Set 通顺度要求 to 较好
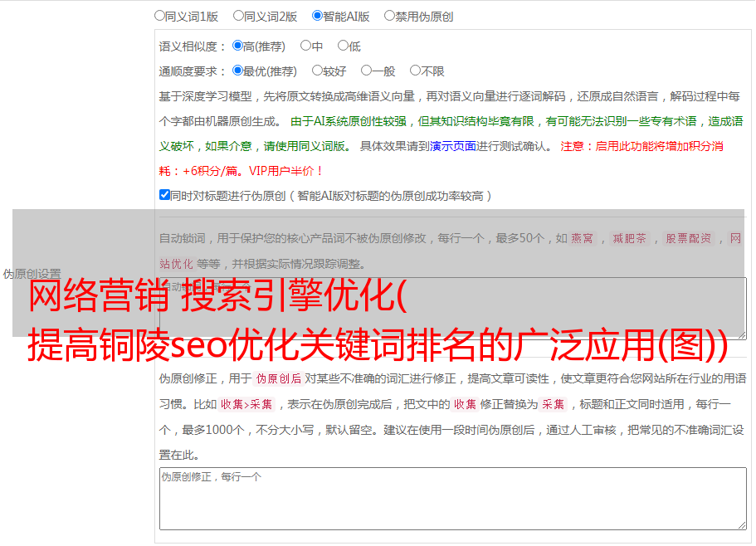This screenshot has height=546, width=756. 317,71
